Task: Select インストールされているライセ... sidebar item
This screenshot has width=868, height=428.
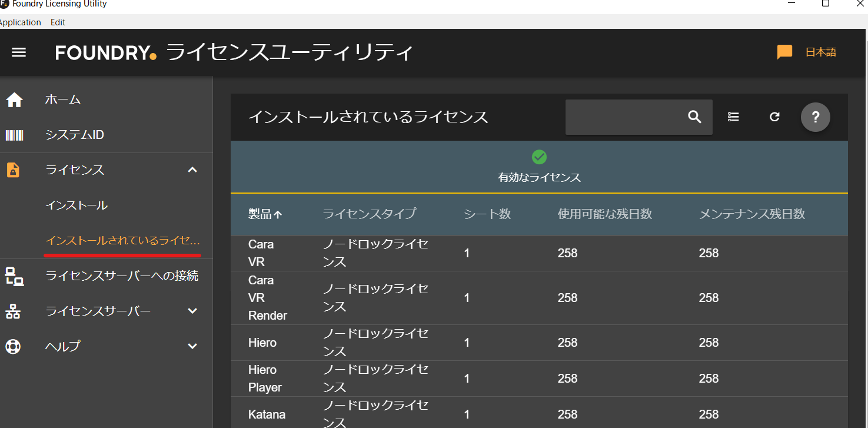Action: (x=123, y=241)
